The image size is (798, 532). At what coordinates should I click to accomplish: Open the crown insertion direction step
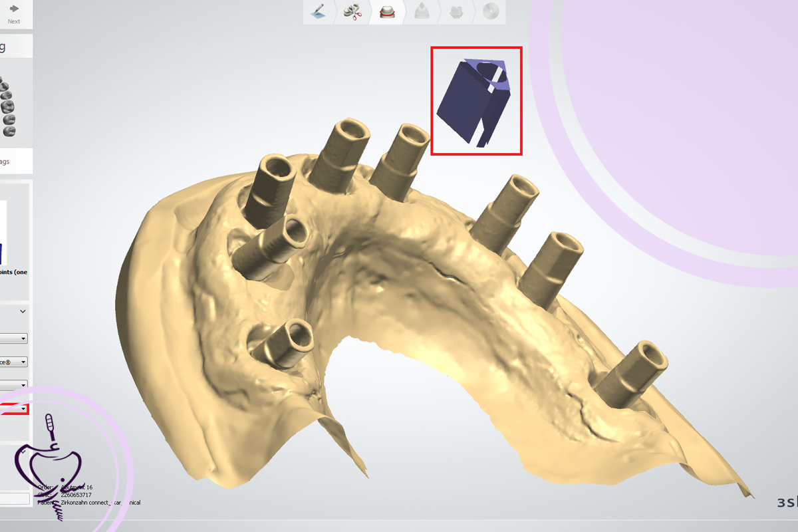click(x=421, y=11)
